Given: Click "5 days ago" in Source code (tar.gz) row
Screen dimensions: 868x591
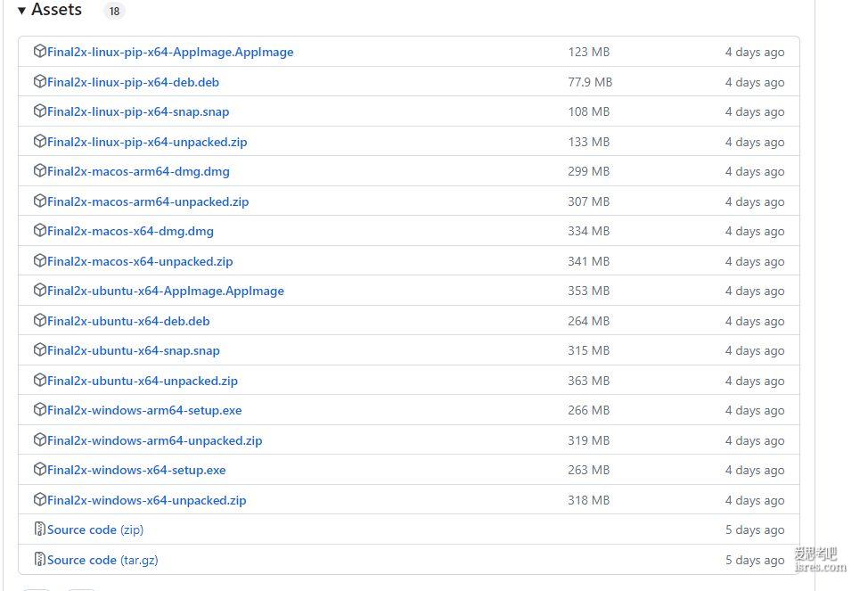Looking at the screenshot, I should 755,561.
